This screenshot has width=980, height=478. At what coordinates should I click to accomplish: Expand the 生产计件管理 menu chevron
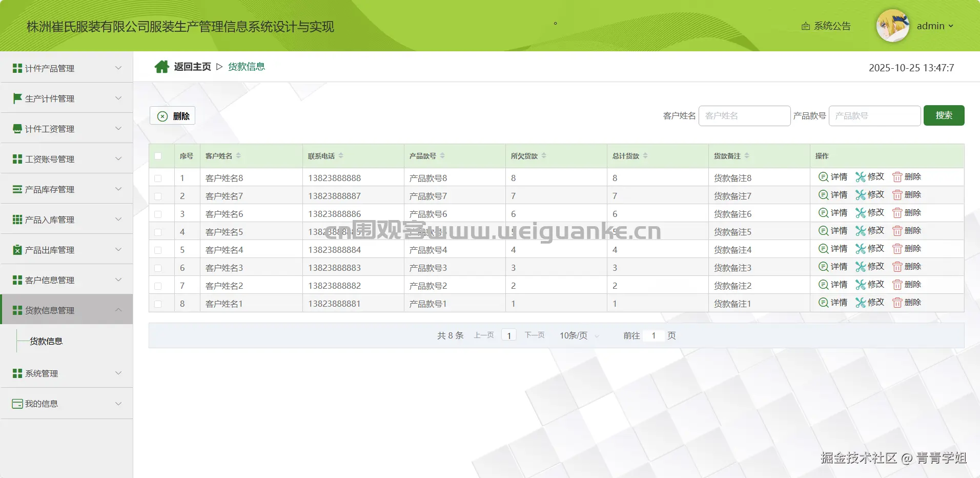(x=118, y=98)
